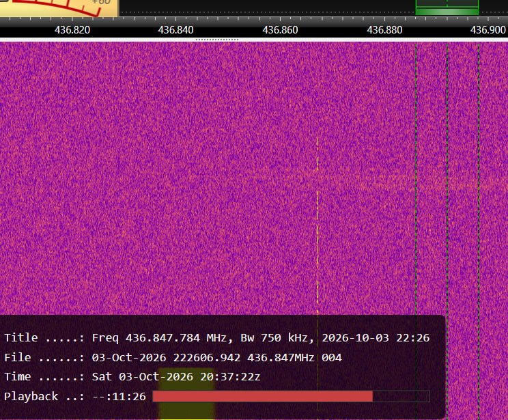This screenshot has height=420, width=508.
Task: Click the 436.860 frequency scale label
Action: [280, 30]
